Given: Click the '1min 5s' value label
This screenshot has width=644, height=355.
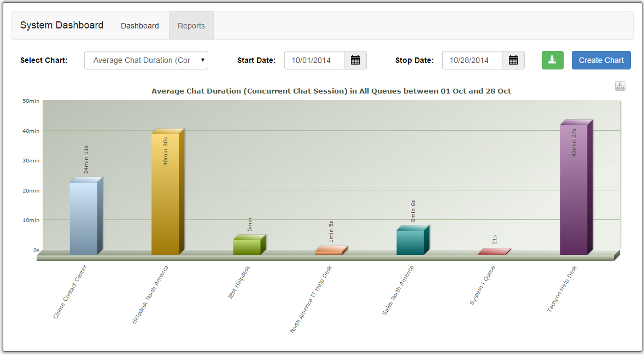Looking at the screenshot, I should click(331, 232).
